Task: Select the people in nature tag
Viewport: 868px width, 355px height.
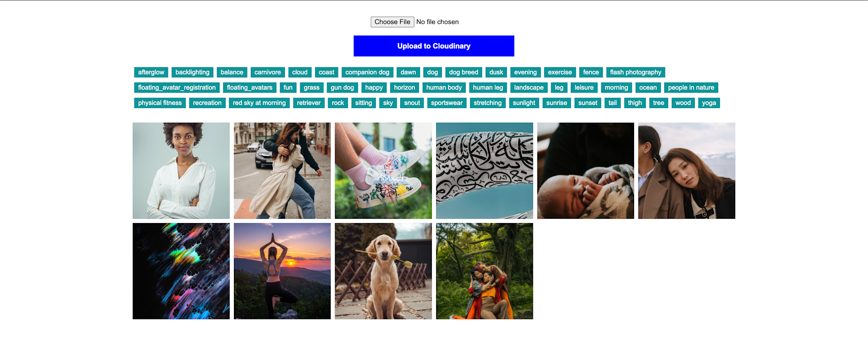Action: [x=691, y=88]
